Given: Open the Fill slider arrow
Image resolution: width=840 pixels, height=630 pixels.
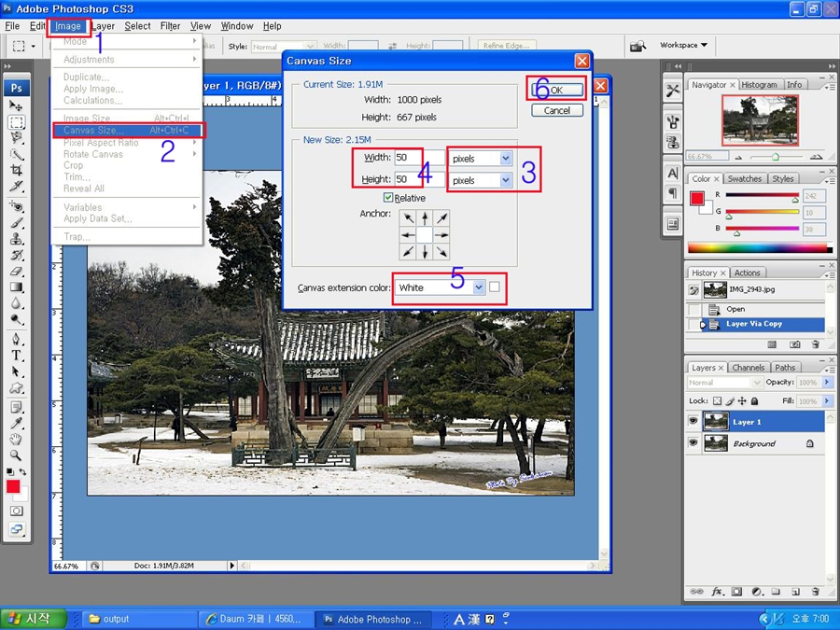Looking at the screenshot, I should coord(827,400).
